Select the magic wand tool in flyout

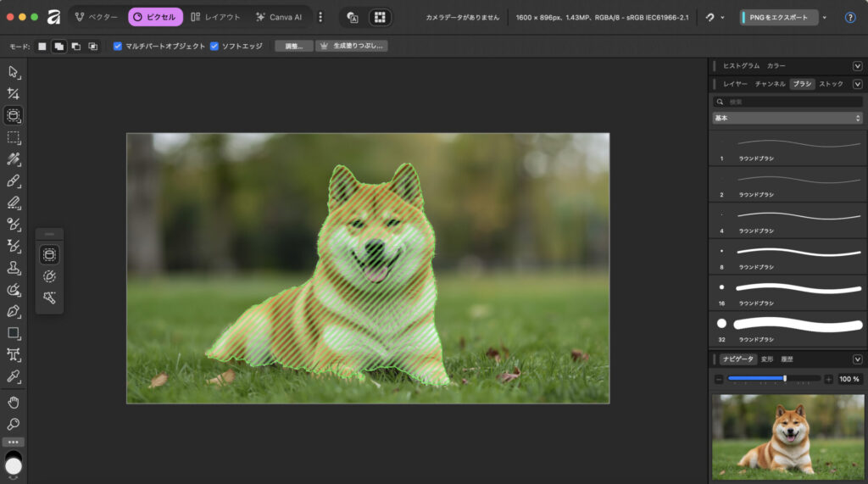(x=49, y=298)
